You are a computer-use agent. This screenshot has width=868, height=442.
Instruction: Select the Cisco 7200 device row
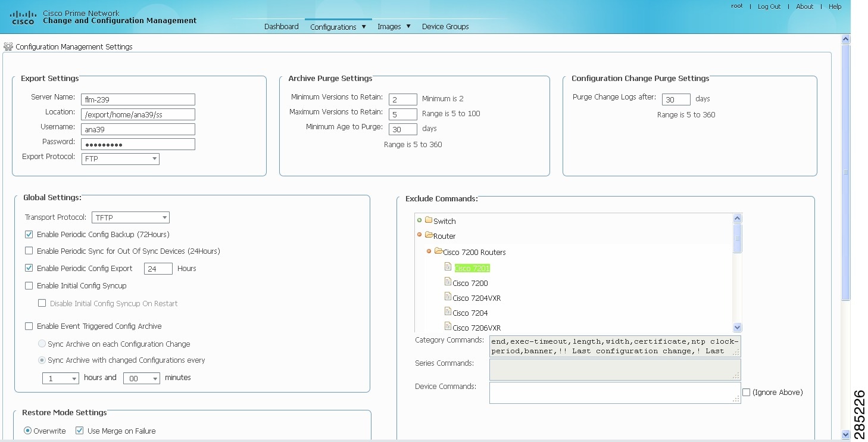tap(470, 283)
